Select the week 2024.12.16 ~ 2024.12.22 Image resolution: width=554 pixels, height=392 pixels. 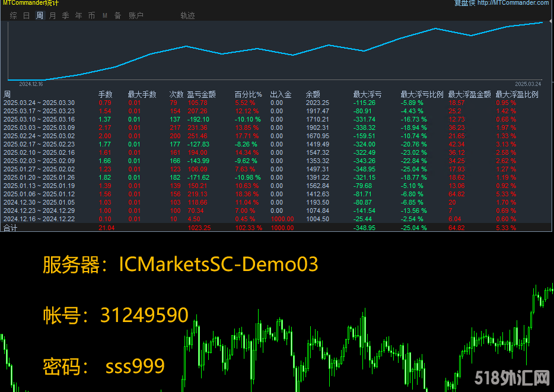pyautogui.click(x=276, y=219)
